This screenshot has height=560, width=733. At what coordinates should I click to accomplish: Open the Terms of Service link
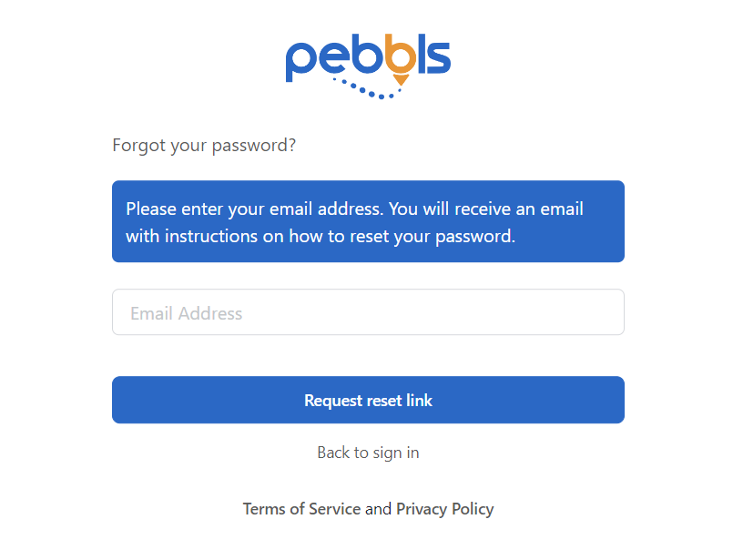301,509
